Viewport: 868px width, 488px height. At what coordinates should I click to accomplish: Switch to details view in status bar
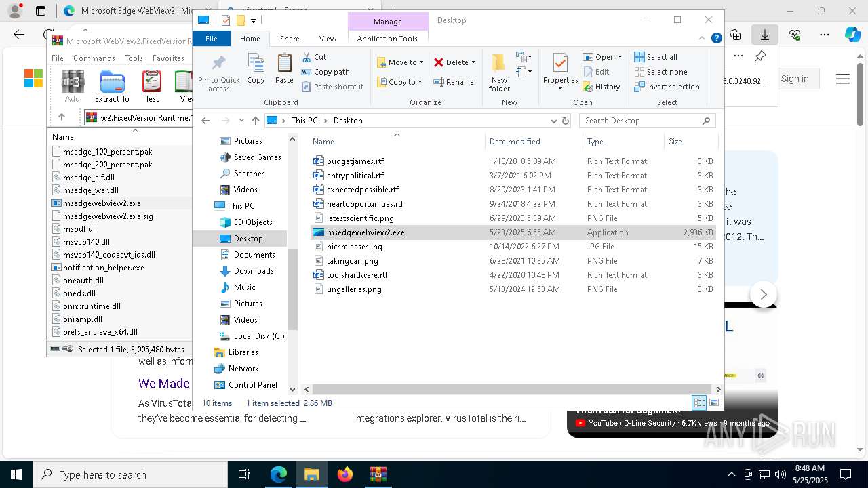[699, 403]
